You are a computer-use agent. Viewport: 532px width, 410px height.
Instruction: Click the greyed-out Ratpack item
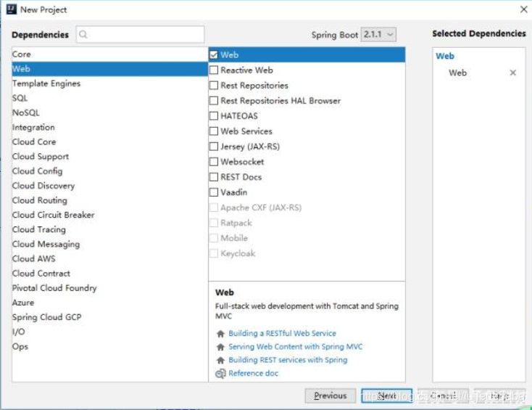tap(307, 223)
